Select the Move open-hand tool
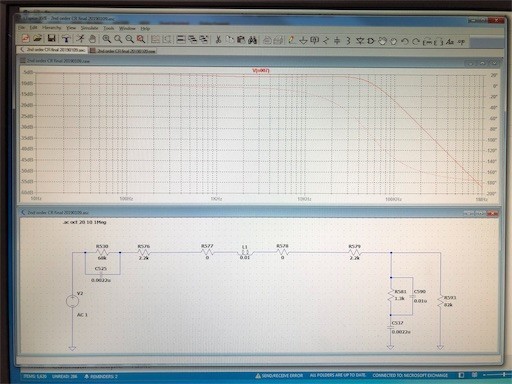Image resolution: width=512 pixels, height=384 pixels. [x=382, y=41]
